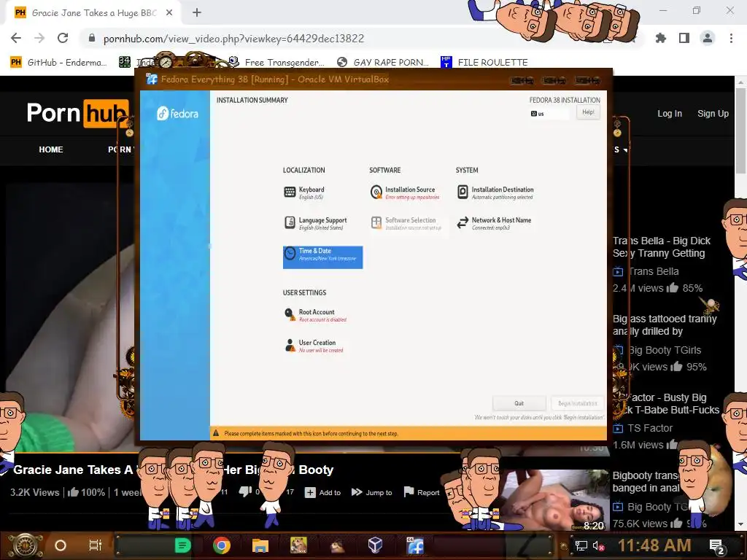Open the Chrome profile avatar menu

pos(708,38)
